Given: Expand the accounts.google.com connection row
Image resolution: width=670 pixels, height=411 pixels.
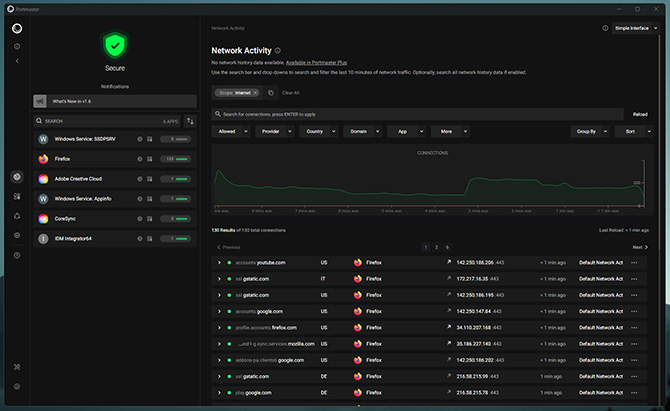Looking at the screenshot, I should coord(219,311).
